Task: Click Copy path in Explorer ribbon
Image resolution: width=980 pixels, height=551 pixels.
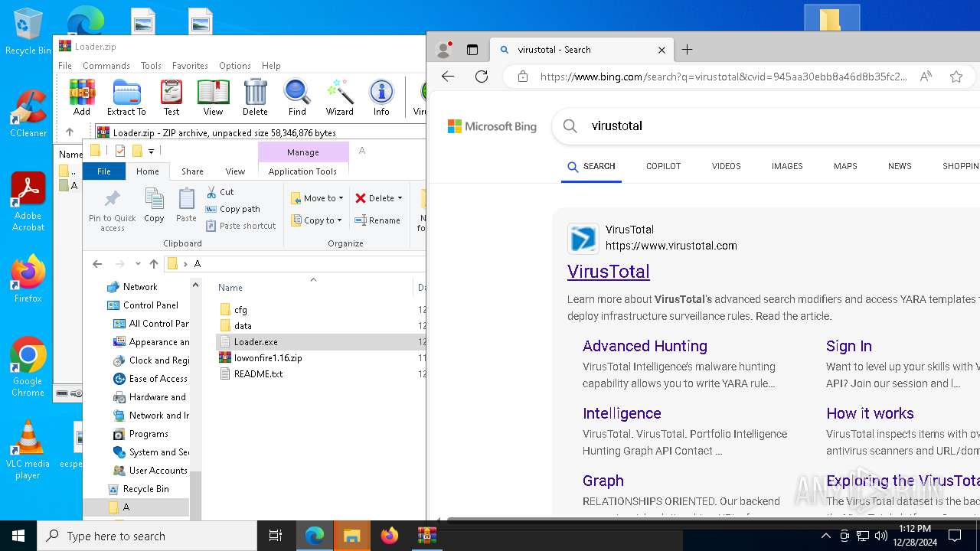Action: coord(234,209)
